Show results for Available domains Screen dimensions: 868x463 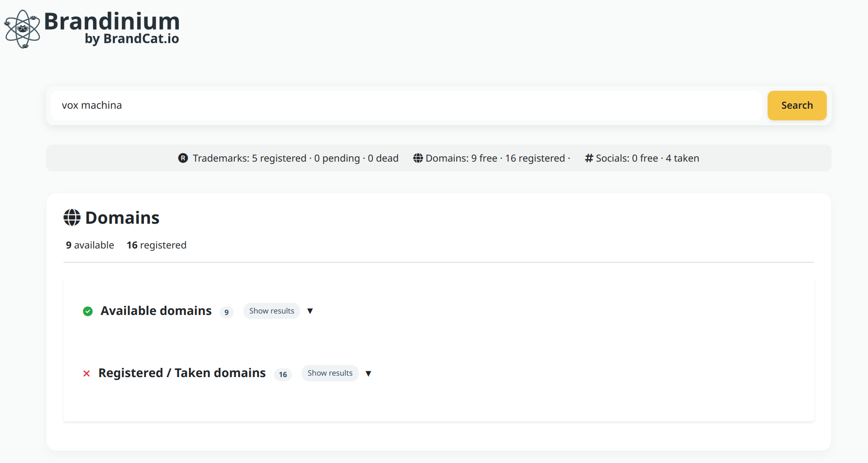pyautogui.click(x=272, y=311)
